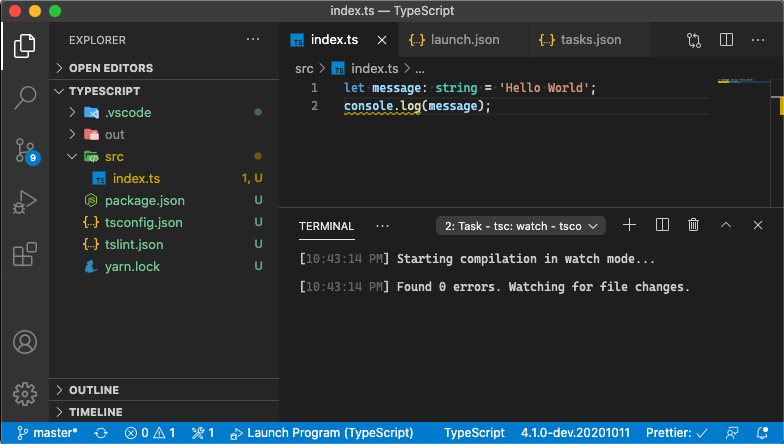Click the feedback icon in status bar
The image size is (784, 444).
[732, 433]
